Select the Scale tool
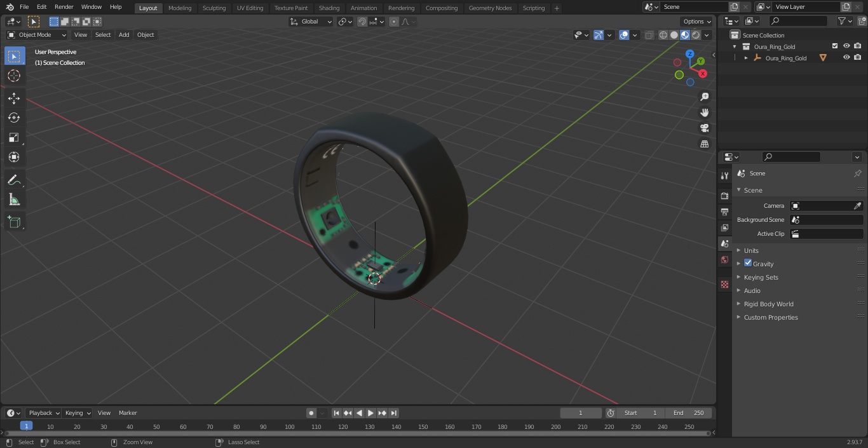Screen dimensions: 868x448 pyautogui.click(x=14, y=137)
